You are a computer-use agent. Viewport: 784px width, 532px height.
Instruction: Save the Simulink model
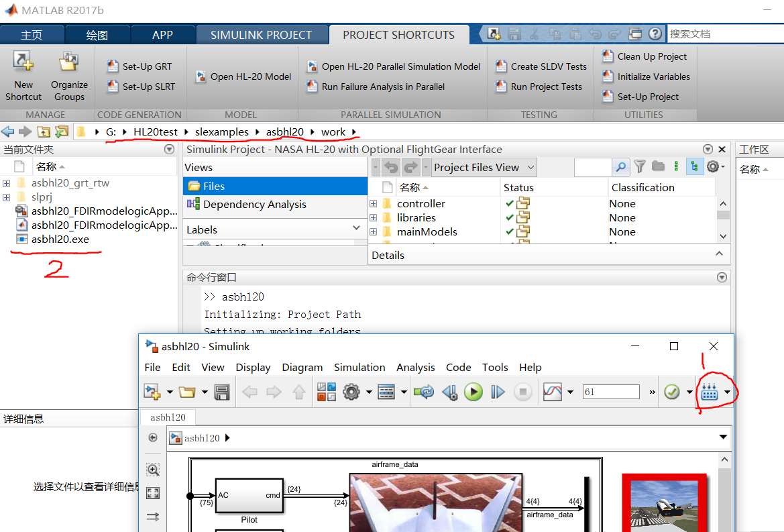pyautogui.click(x=222, y=391)
